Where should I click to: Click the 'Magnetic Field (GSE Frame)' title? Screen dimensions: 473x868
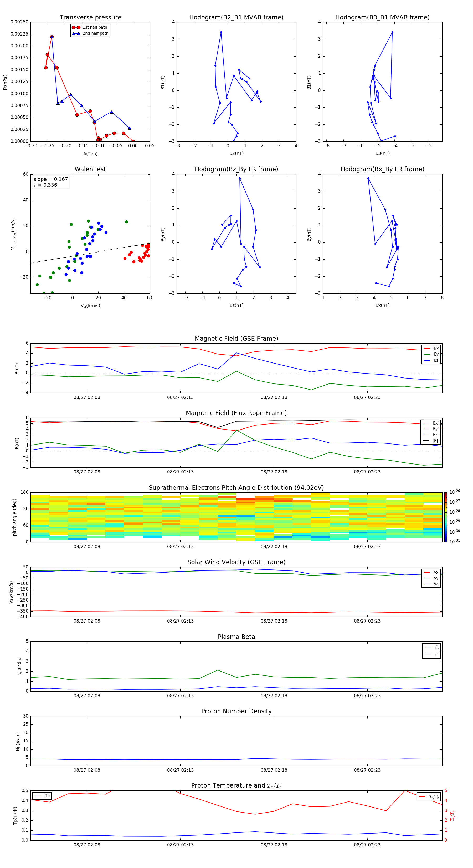(x=236, y=339)
